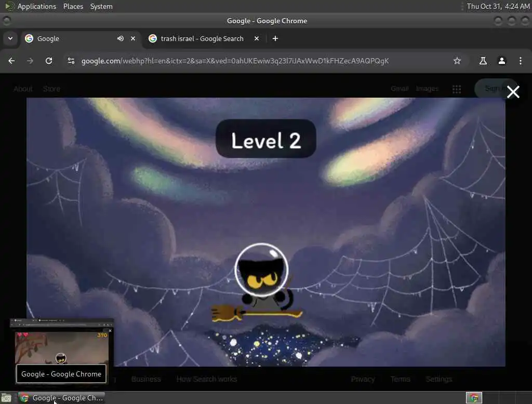Bookmark this page with the star icon
This screenshot has height=404, width=532.
coord(457,61)
